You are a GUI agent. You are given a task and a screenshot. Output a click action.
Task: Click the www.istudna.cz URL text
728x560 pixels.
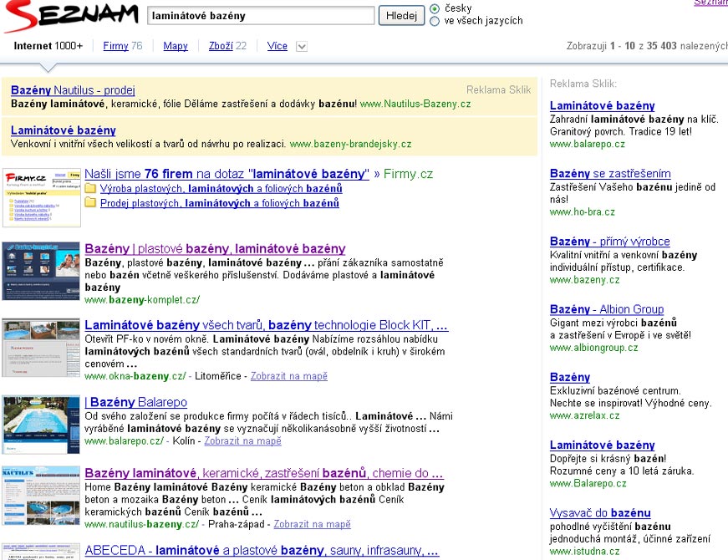coord(584,552)
